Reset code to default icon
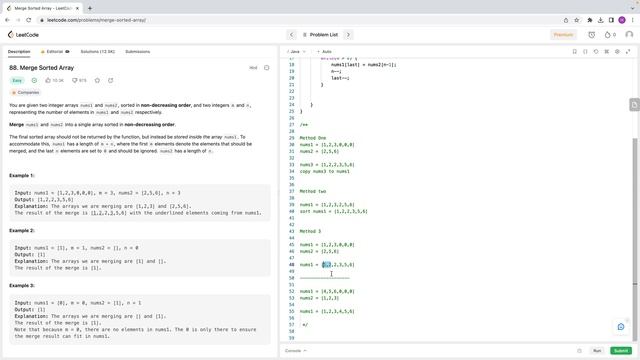This screenshot has height=360, width=640. pos(596,52)
